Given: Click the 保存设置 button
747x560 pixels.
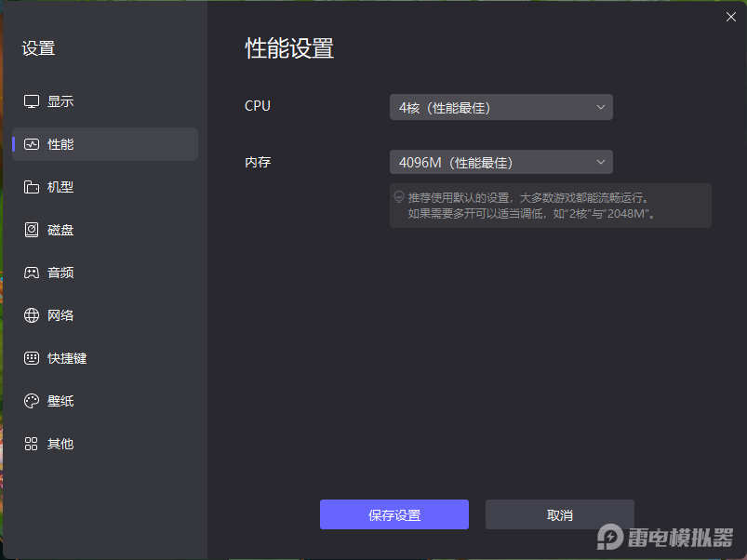Looking at the screenshot, I should pos(394,514).
